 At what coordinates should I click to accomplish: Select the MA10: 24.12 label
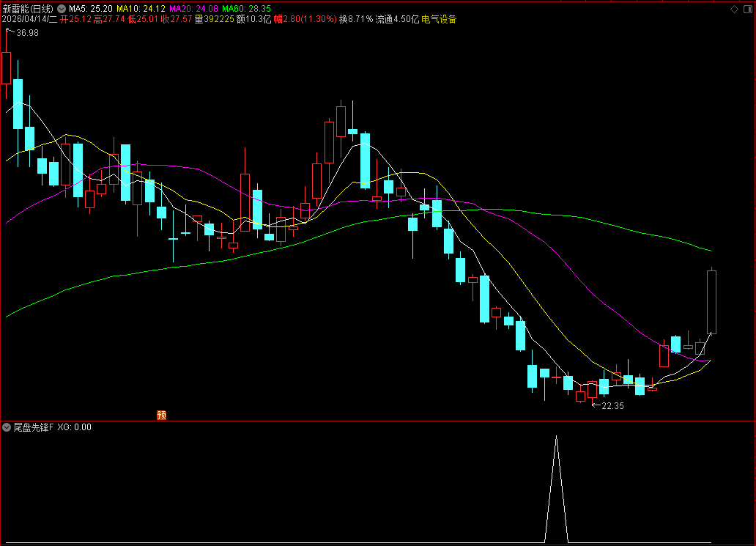click(x=141, y=9)
